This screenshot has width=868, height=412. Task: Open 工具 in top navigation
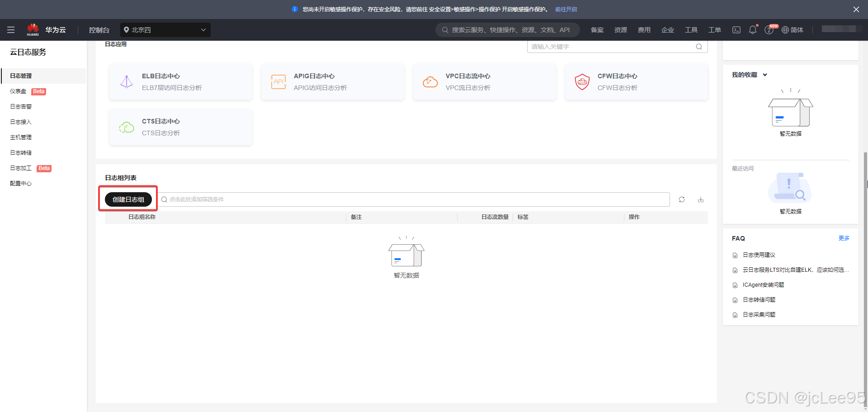click(691, 30)
